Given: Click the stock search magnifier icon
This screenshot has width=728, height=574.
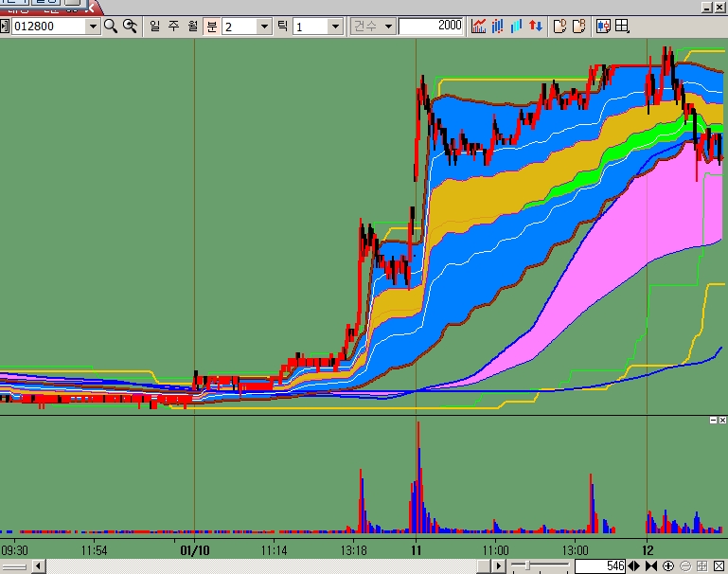Looking at the screenshot, I should pos(111,27).
